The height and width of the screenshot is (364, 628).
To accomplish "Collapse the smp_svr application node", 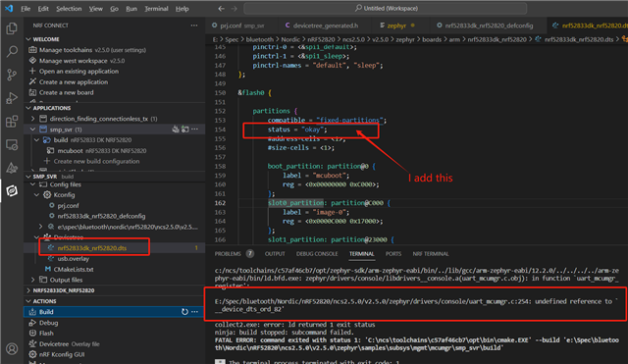I will [33, 130].
